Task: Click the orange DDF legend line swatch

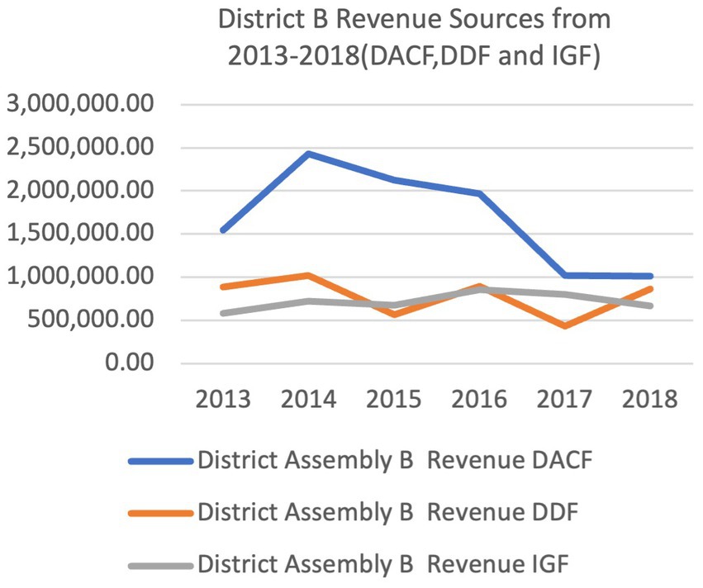Action: (160, 513)
